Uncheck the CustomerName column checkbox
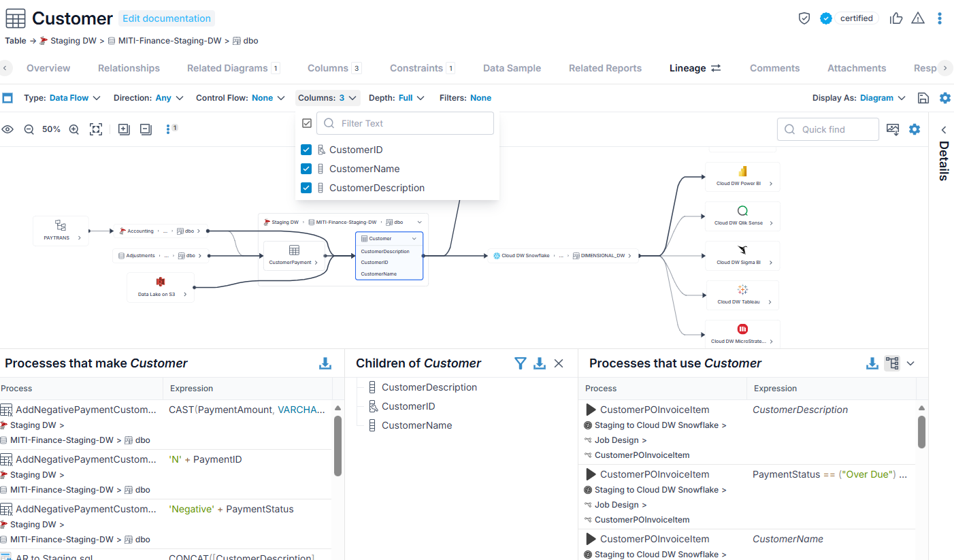Image resolution: width=954 pixels, height=560 pixels. pyautogui.click(x=306, y=169)
